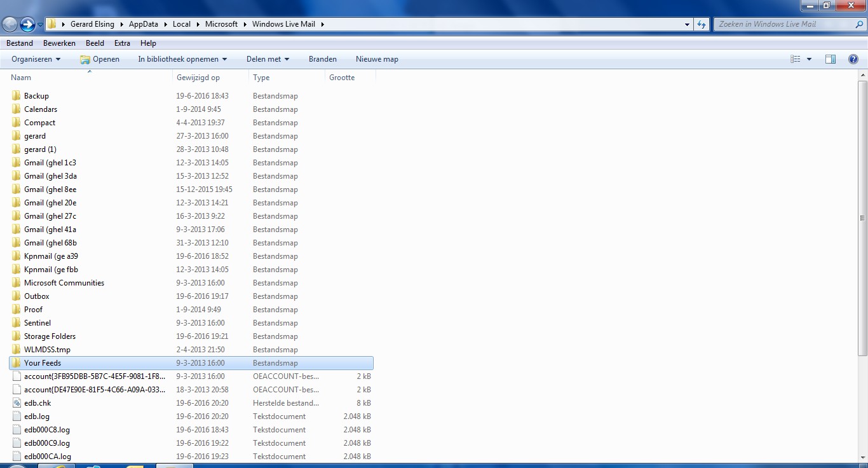Select the account{DE47E90E file name
868x468 pixels.
pyautogui.click(x=95, y=390)
